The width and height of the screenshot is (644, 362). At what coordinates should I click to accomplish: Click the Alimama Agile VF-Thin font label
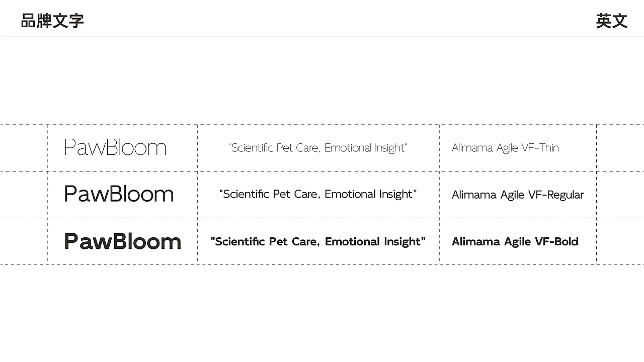coord(505,148)
